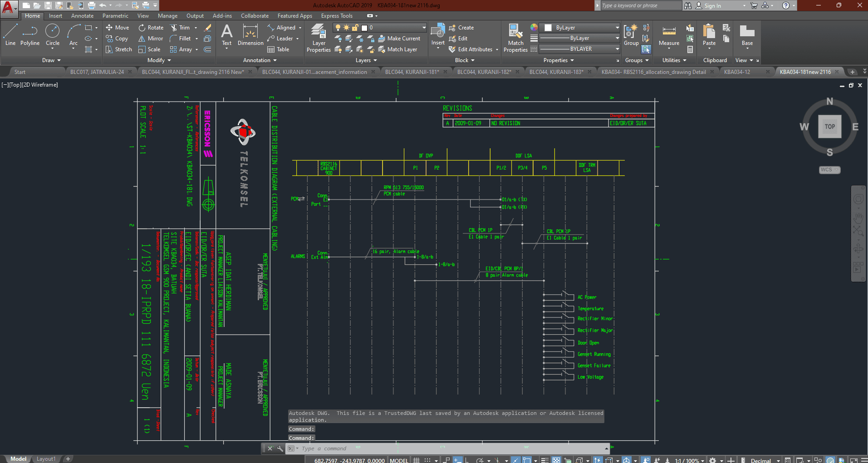Toggle grid display in status bar

tap(416, 460)
